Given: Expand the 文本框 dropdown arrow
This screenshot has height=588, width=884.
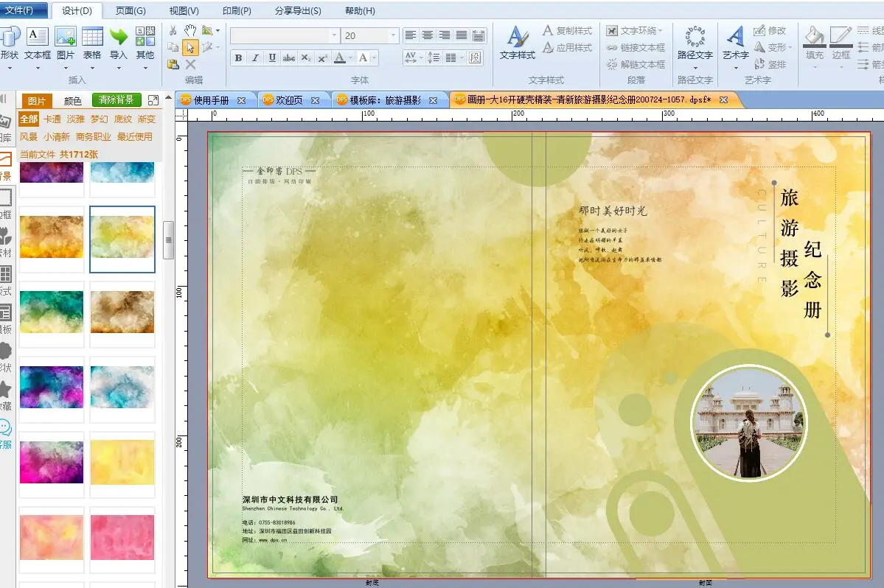Looking at the screenshot, I should tap(38, 68).
